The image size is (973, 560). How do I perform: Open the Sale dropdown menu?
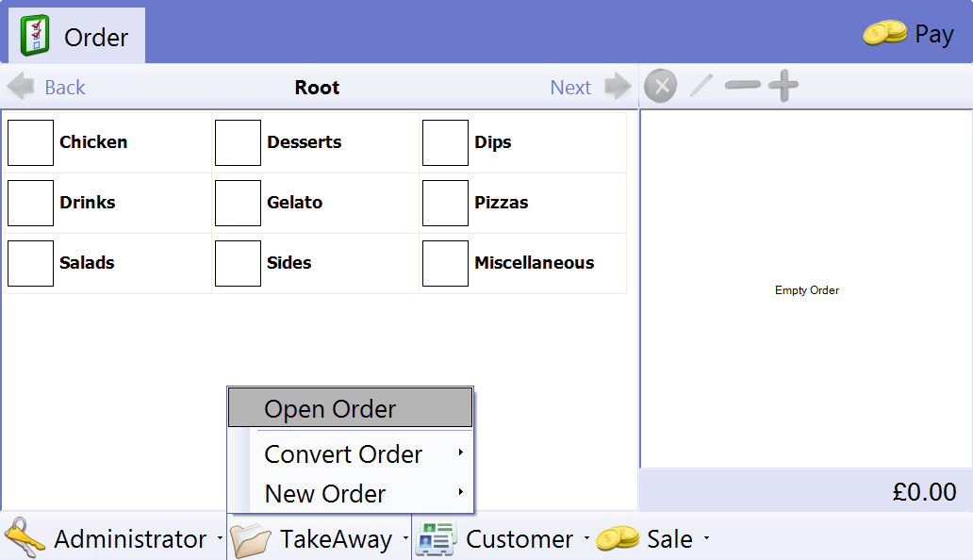[x=706, y=539]
